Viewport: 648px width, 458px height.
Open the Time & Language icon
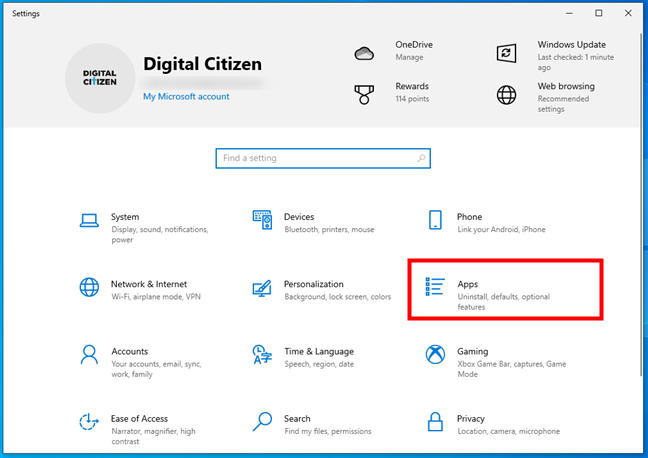pyautogui.click(x=262, y=355)
